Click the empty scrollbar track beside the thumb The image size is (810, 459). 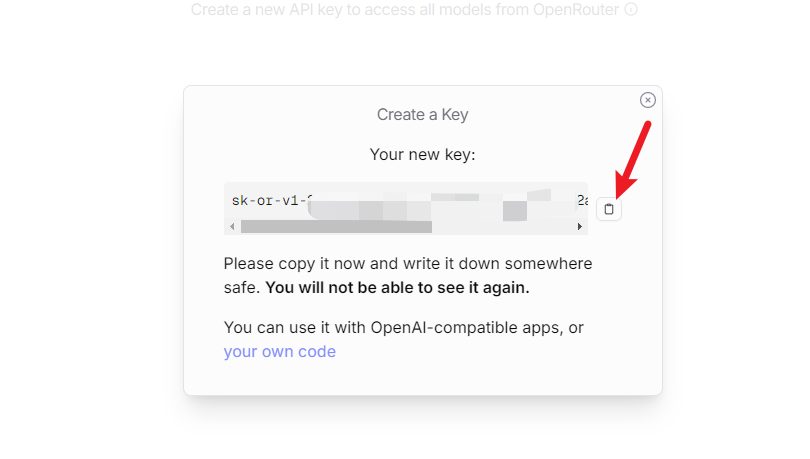(x=503, y=227)
